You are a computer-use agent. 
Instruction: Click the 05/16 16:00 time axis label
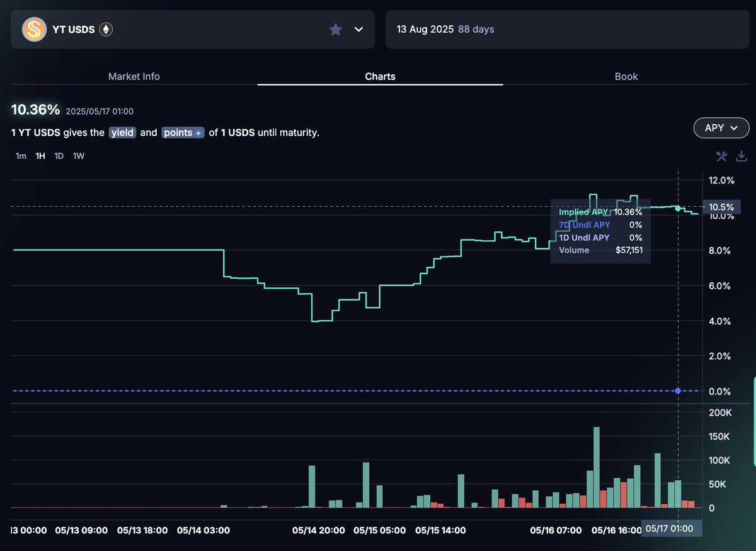tap(615, 530)
